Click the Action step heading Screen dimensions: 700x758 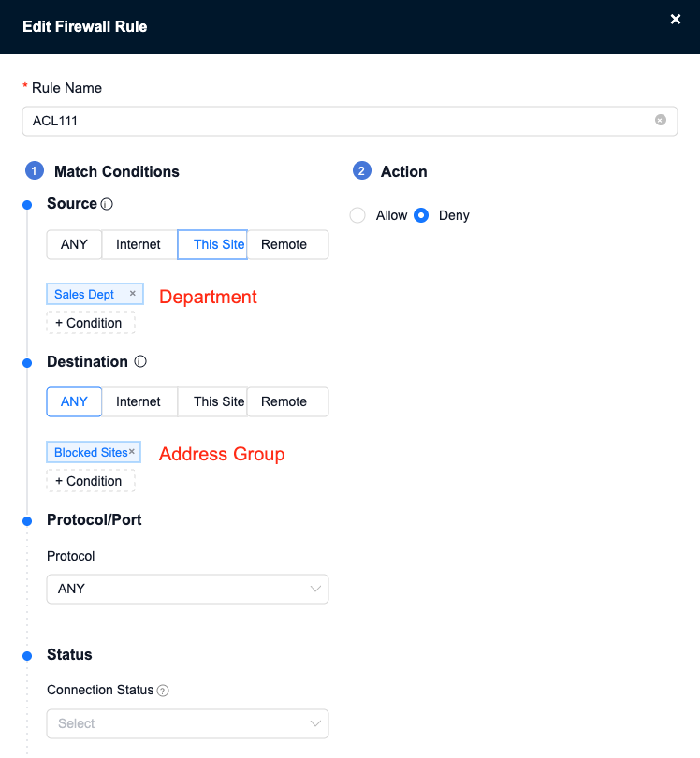[x=403, y=171]
